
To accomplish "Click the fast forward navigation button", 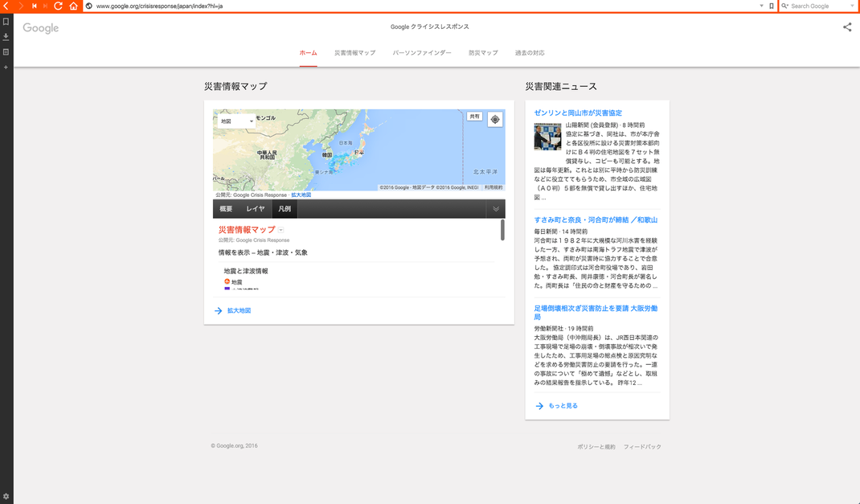I will (46, 6).
